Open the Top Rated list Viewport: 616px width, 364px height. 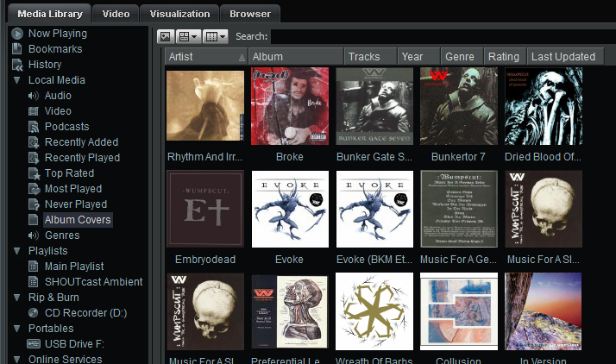(69, 173)
